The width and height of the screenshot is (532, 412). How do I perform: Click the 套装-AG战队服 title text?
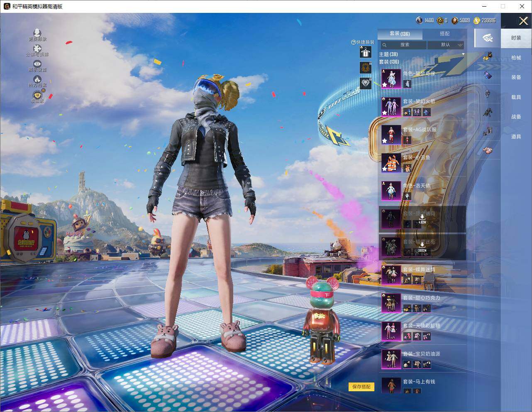(x=420, y=130)
